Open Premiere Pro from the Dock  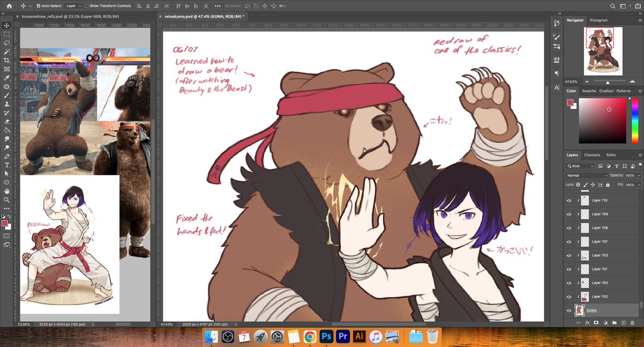pos(342,337)
